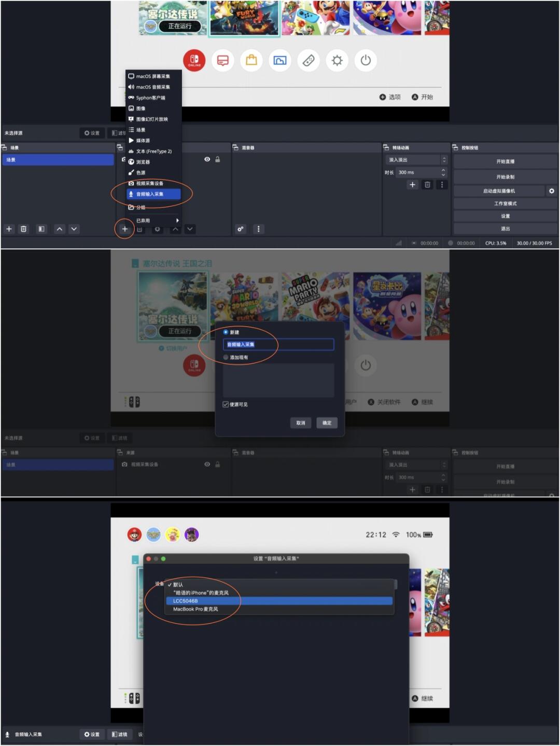Decrease 时长 300 ms with the down arrow
Screen dimensions: 560x746
coord(443,175)
